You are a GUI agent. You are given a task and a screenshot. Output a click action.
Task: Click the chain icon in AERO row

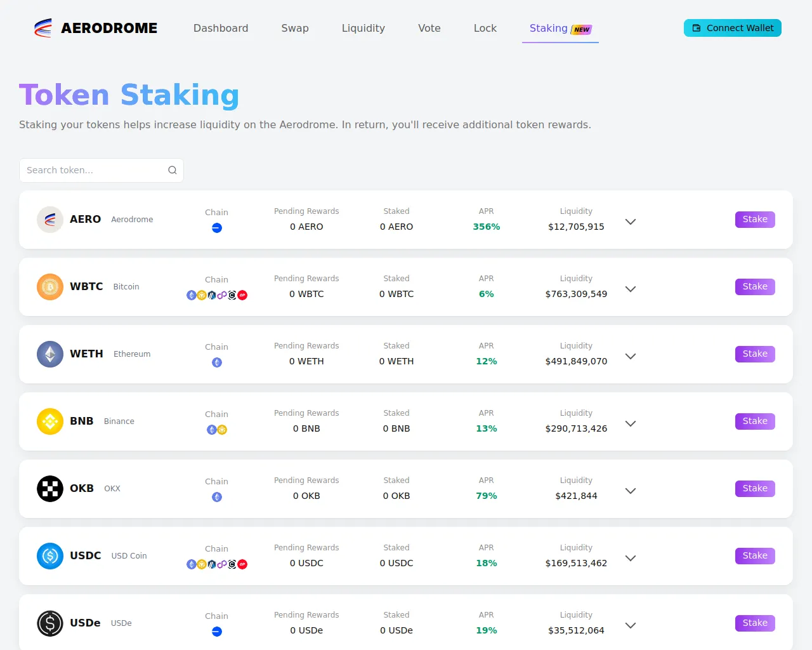pos(217,228)
